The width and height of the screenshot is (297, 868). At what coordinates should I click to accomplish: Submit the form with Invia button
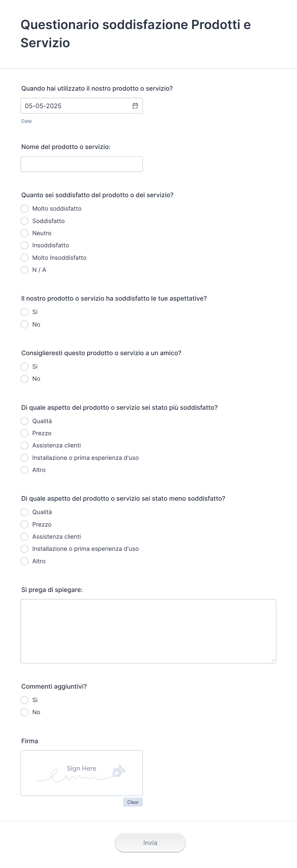[x=150, y=843]
